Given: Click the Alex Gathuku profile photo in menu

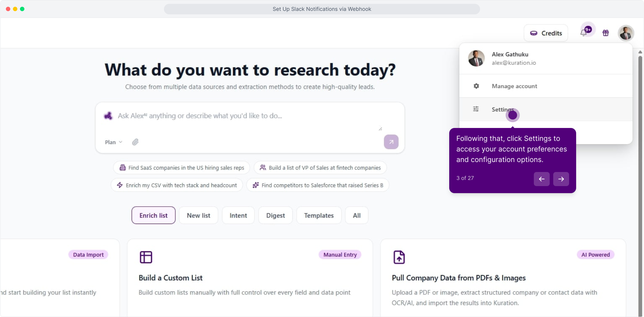Looking at the screenshot, I should tap(476, 58).
